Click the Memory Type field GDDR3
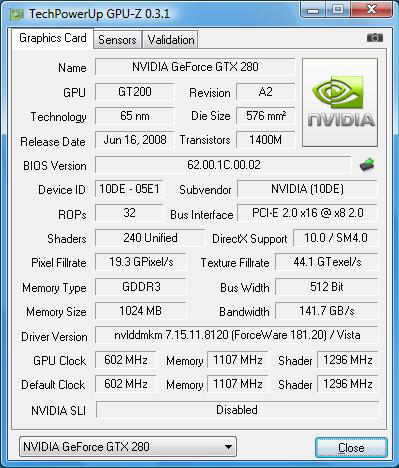The width and height of the screenshot is (399, 468). coord(141,287)
